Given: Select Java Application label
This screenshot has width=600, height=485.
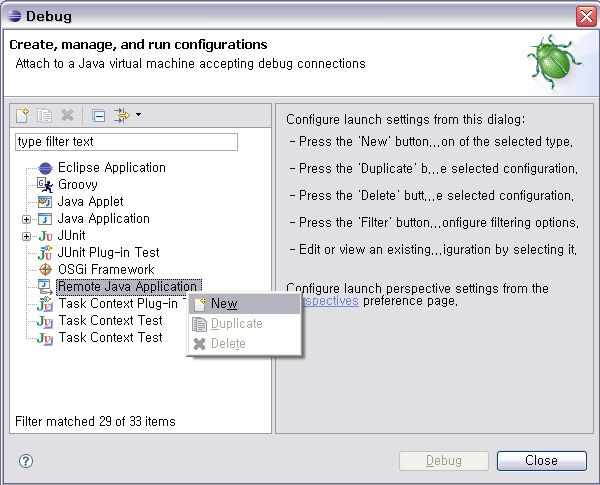Looking at the screenshot, I should pyautogui.click(x=104, y=219).
